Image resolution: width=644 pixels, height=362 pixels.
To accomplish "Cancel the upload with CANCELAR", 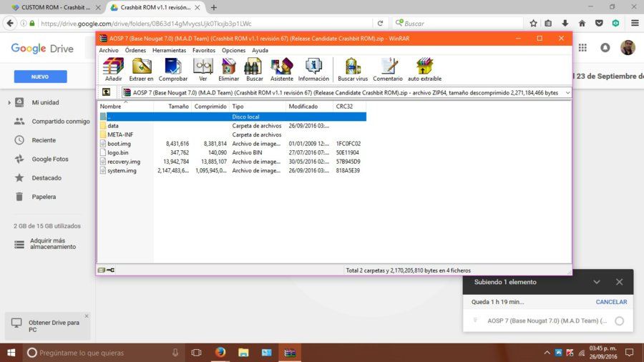I will pyautogui.click(x=611, y=302).
